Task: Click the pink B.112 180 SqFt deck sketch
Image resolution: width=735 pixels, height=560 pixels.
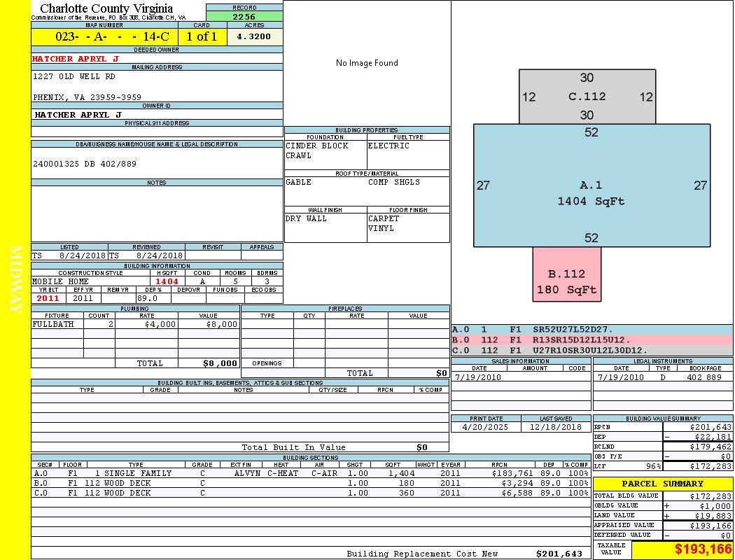Action: 566,281
